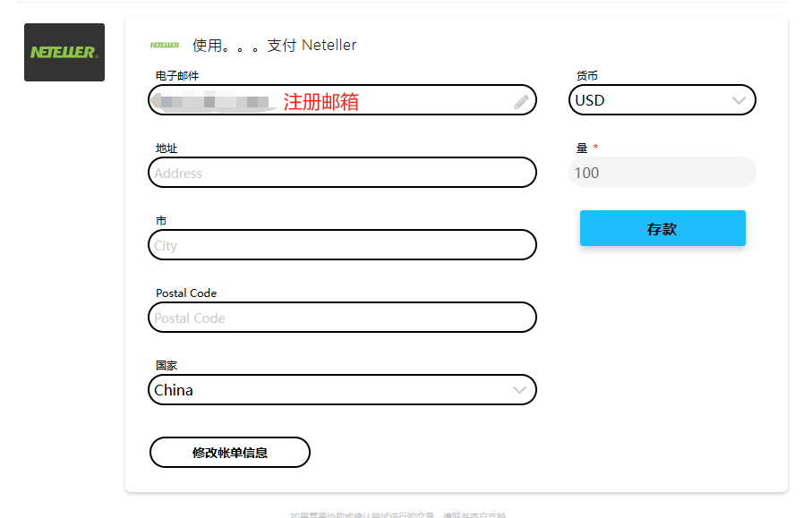The width and height of the screenshot is (812, 518).
Task: Click the dark Neteller logo tile
Action: click(64, 53)
